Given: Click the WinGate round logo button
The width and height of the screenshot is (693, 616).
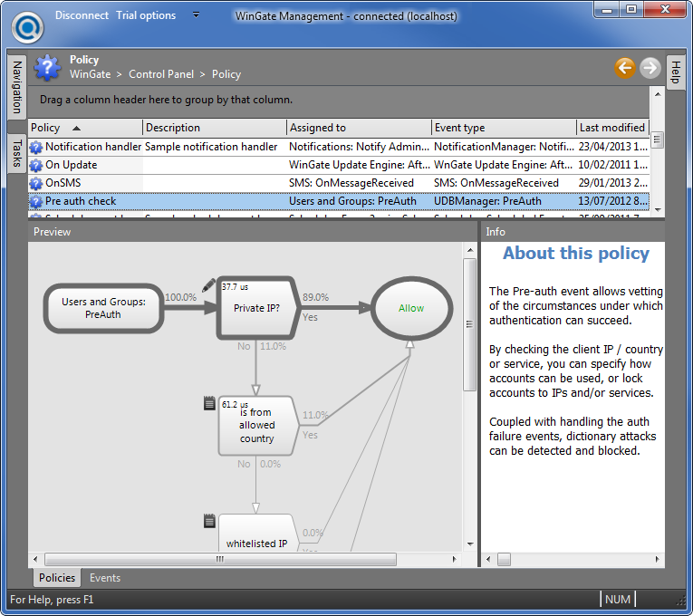Looking at the screenshot, I should pos(28,25).
